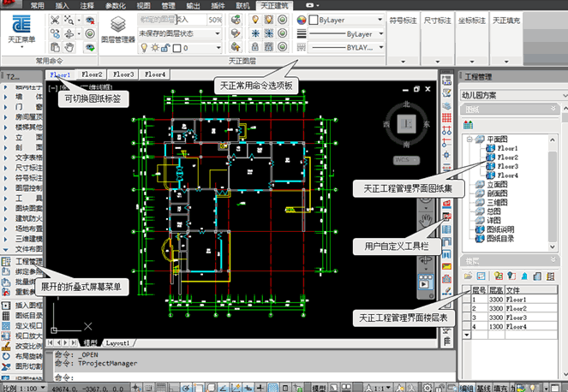
Task: Switch to the Layout1 tab
Action: click(117, 342)
